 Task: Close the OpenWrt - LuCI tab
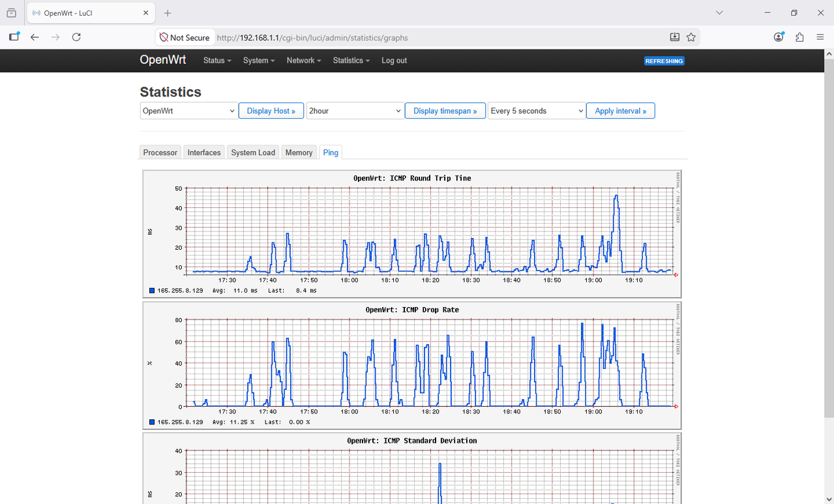click(x=146, y=13)
